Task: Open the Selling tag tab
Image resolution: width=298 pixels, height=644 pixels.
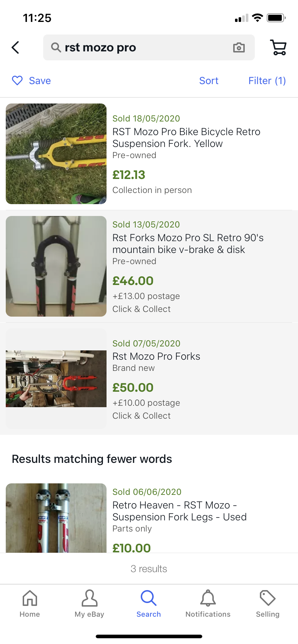Action: pyautogui.click(x=267, y=604)
